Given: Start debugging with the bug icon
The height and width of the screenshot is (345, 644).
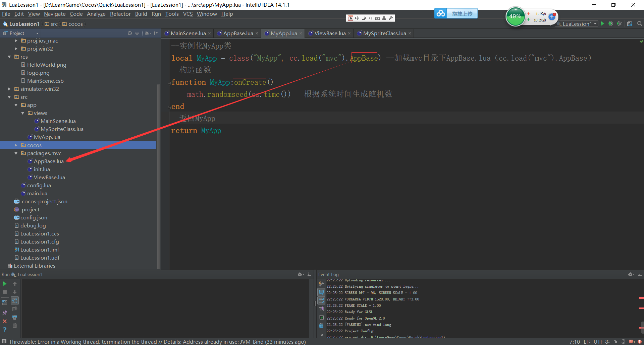Looking at the screenshot, I should 610,24.
